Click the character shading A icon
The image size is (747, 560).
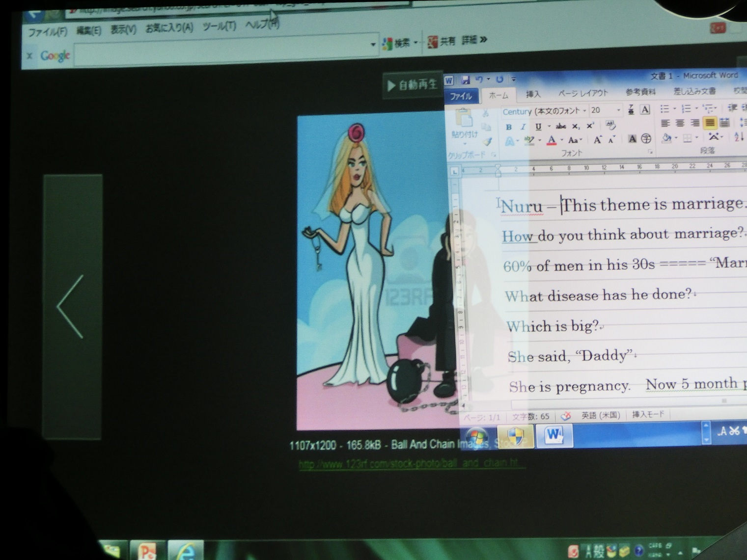[x=632, y=139]
